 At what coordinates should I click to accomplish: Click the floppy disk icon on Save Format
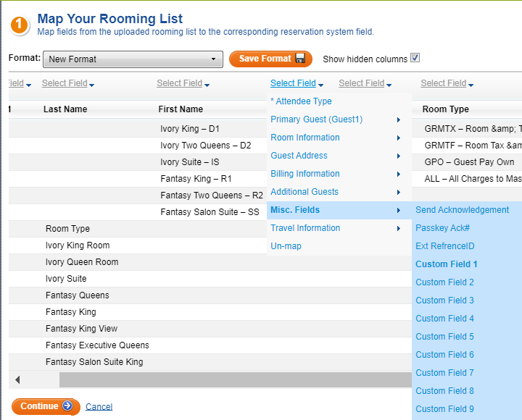click(x=300, y=59)
